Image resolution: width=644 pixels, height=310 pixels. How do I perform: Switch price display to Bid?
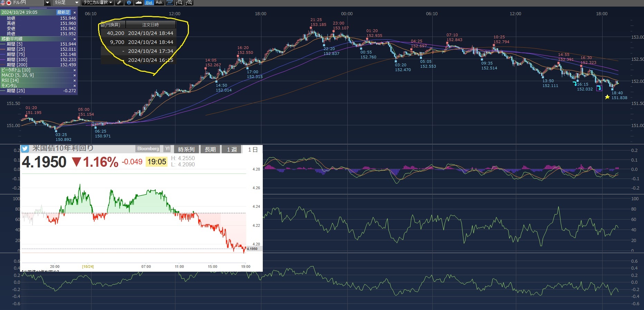click(149, 3)
